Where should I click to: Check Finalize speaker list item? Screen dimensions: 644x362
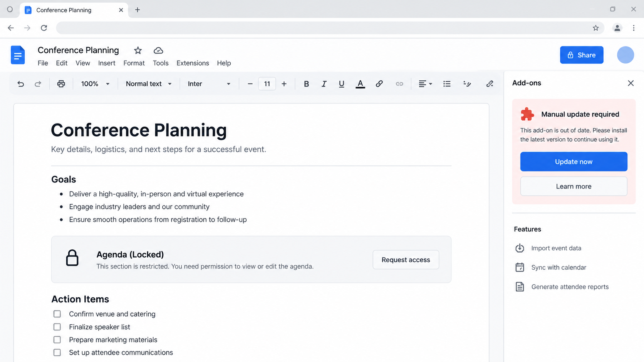pyautogui.click(x=57, y=327)
